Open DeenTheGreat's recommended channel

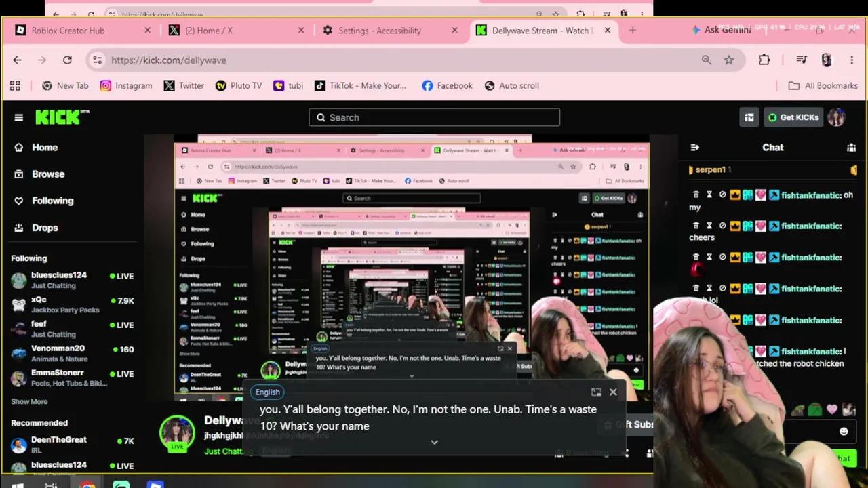click(x=73, y=445)
